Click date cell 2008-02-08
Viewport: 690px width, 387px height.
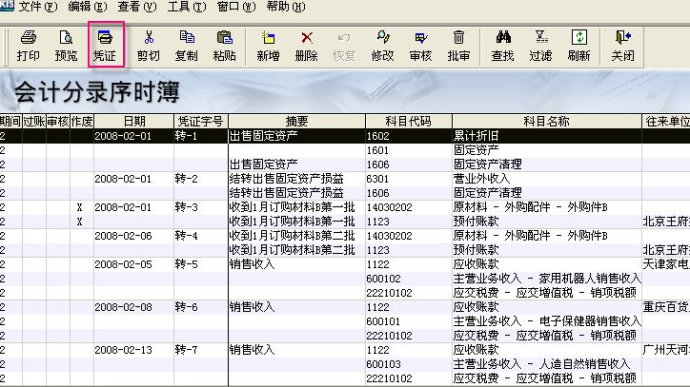[123, 307]
